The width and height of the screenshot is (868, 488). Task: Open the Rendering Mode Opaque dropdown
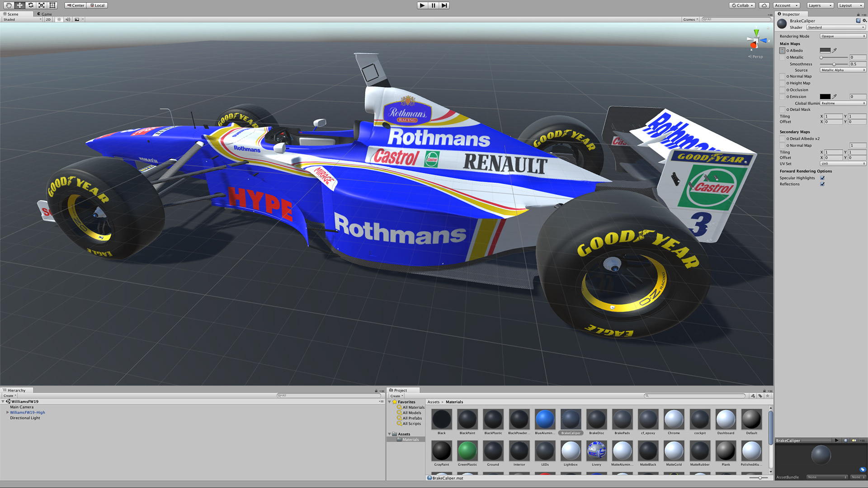843,36
